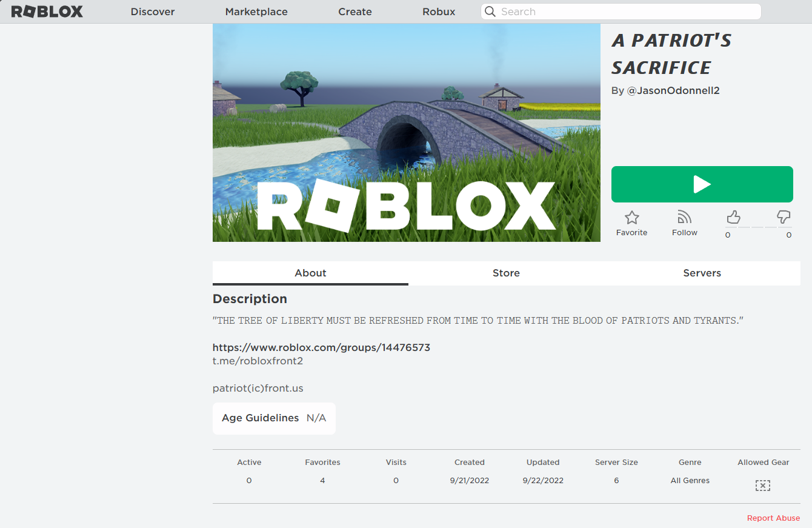Screen dimensions: 812x528
Task: Click the Roblox logo in top bar
Action: coord(47,11)
